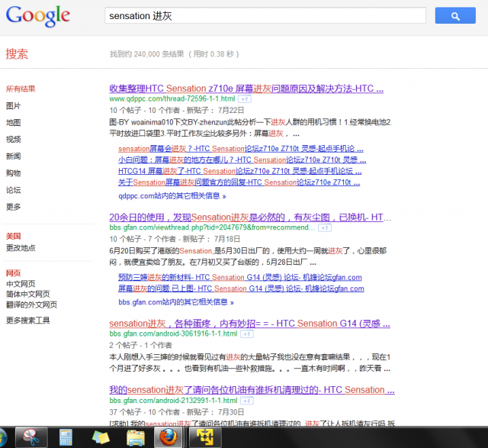The width and height of the screenshot is (488, 448).
Task: Click URL text www.qdppc.com/thread-72596-1-1.html
Action: pos(172,99)
